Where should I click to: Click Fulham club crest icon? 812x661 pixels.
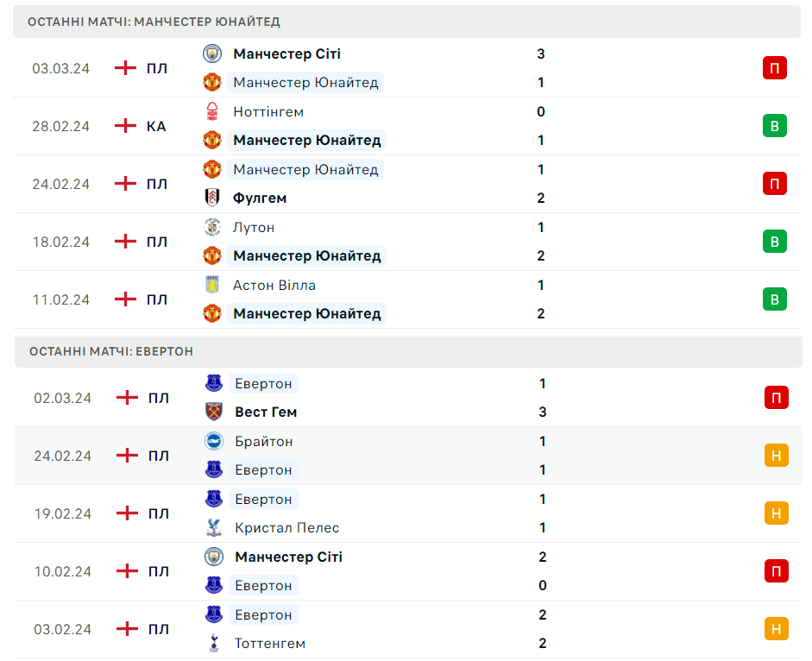click(211, 198)
